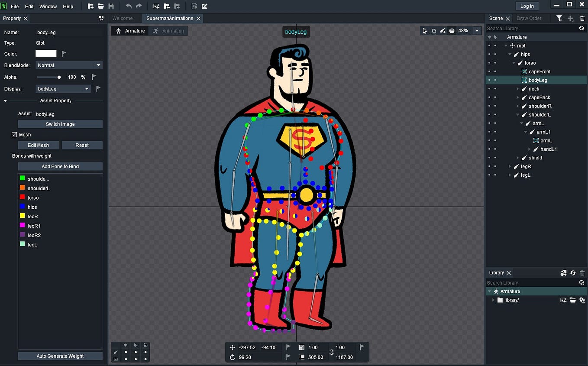Activate the pointer selection tool near the zoom control
This screenshot has height=366, width=588.
click(425, 31)
